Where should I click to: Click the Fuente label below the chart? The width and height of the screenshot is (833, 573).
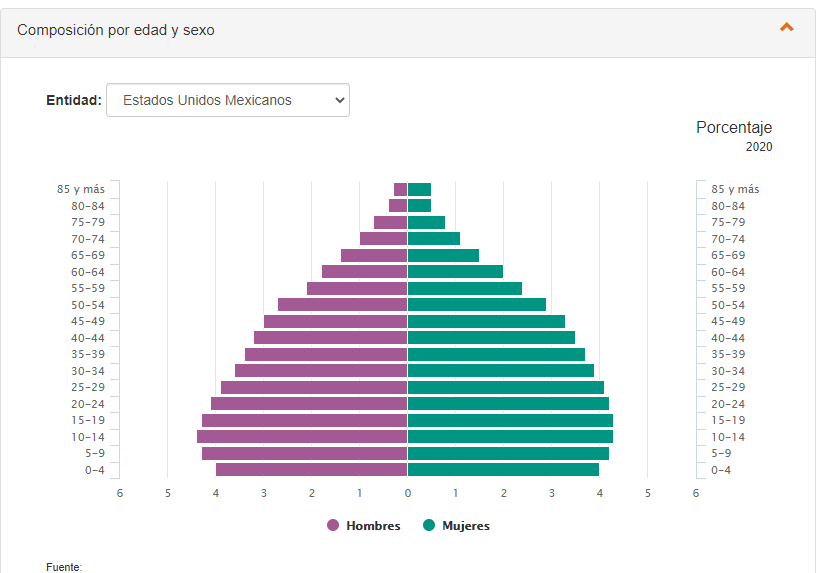tap(64, 567)
